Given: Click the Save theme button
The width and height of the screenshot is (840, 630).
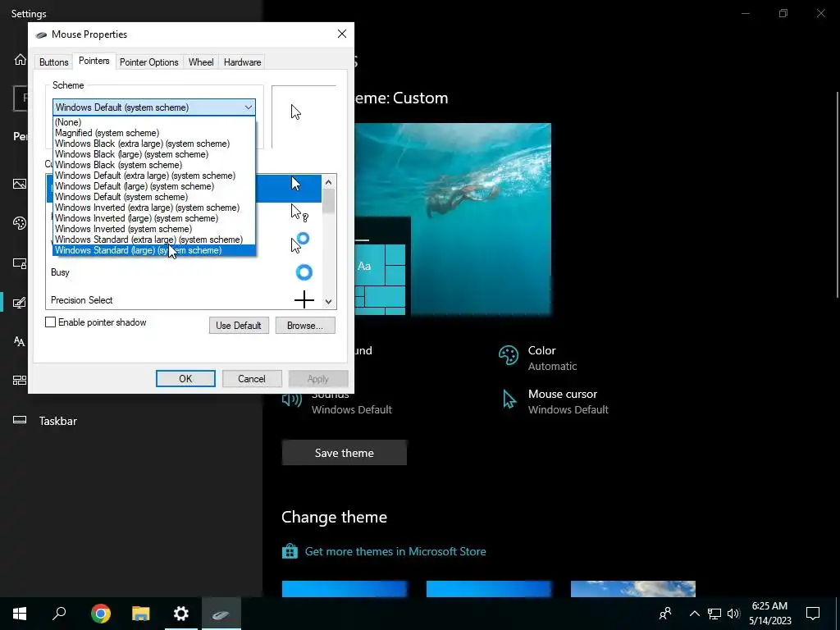Looking at the screenshot, I should [345, 453].
